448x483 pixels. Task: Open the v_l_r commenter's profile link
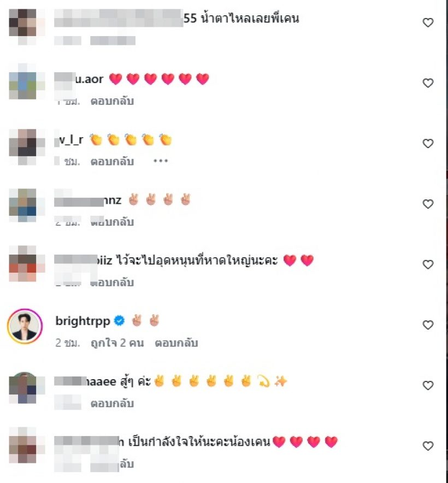[70, 140]
